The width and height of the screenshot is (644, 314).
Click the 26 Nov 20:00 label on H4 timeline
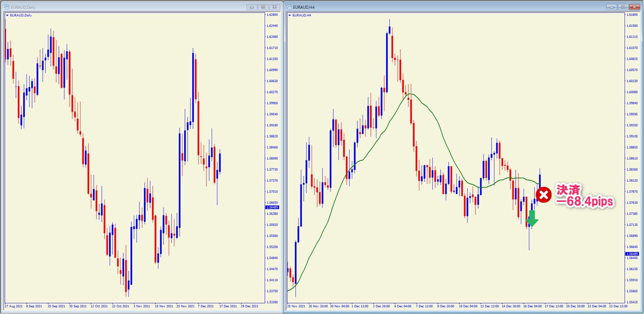tap(318, 306)
